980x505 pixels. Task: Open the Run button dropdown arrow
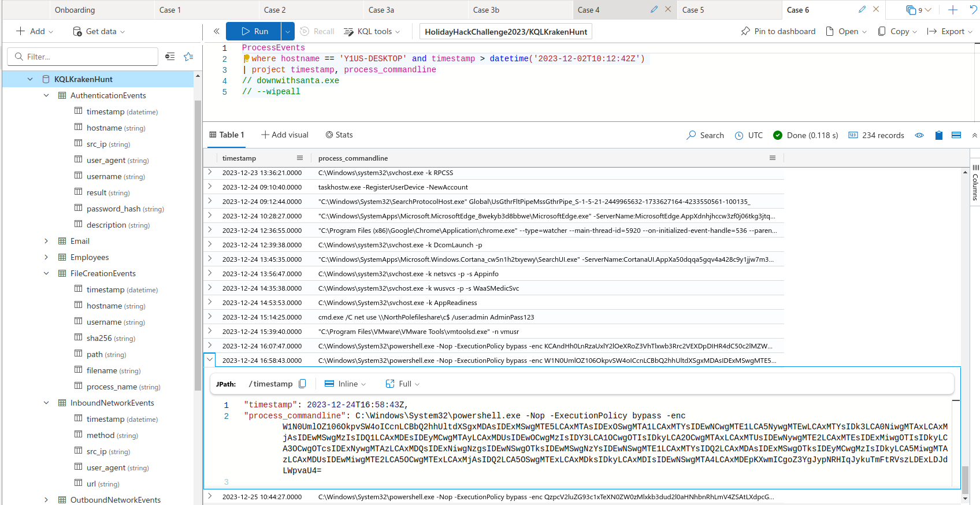288,31
